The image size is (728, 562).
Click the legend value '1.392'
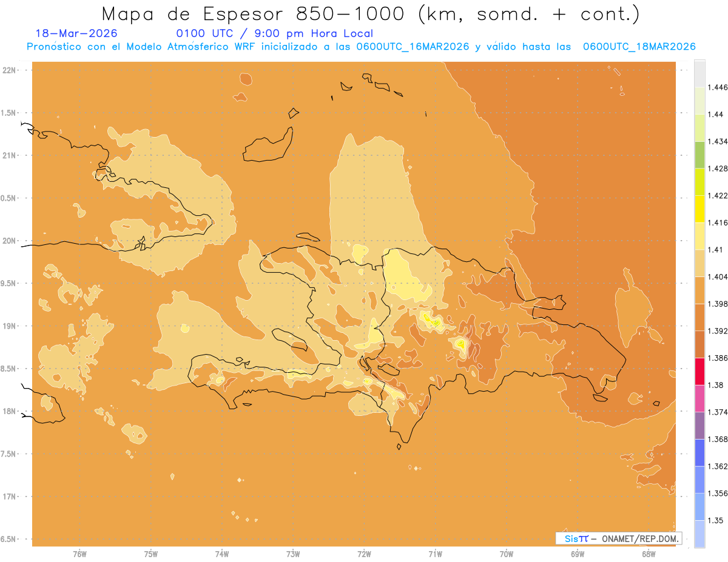tap(718, 331)
